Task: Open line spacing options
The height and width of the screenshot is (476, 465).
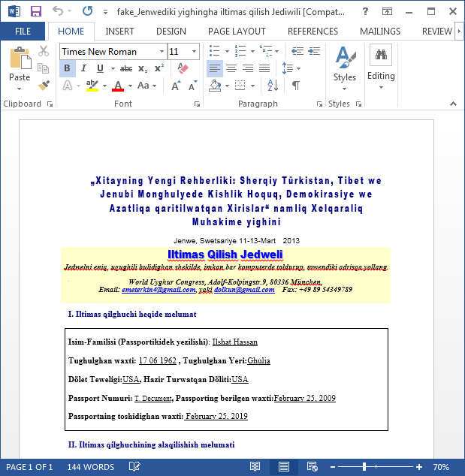Action: click(291, 68)
